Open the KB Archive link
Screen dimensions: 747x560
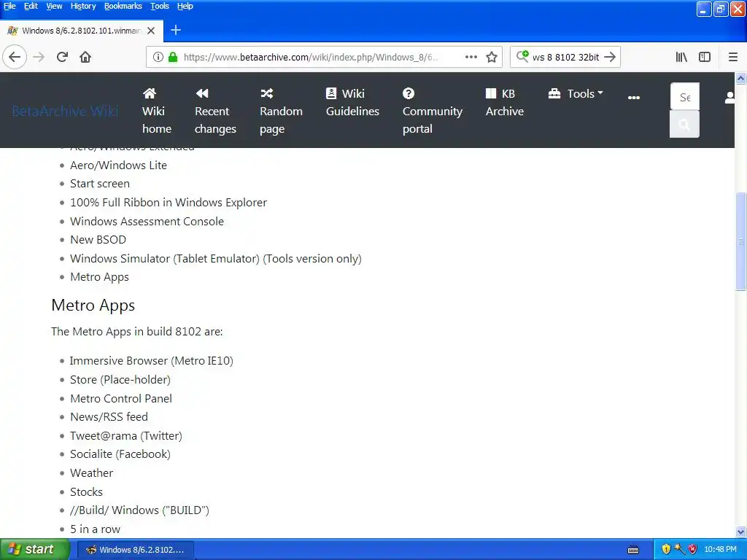(x=505, y=102)
